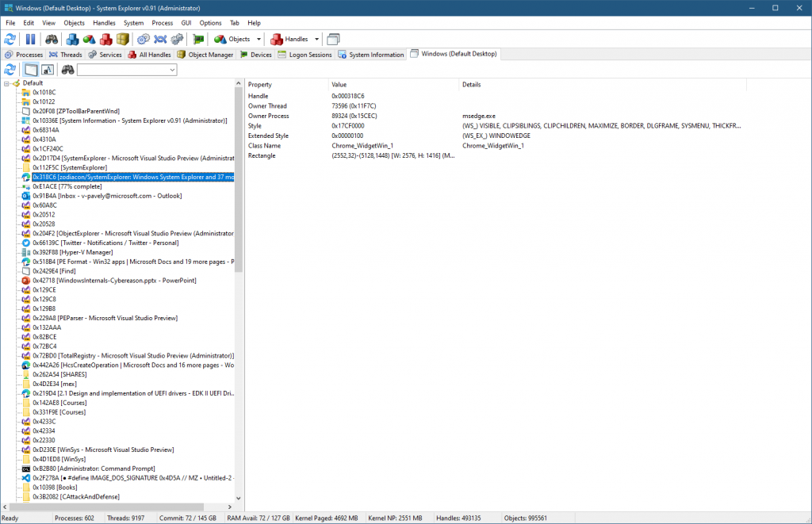This screenshot has height=524, width=812.
Task: Click the Outlook Inbox window entry
Action: tap(109, 196)
